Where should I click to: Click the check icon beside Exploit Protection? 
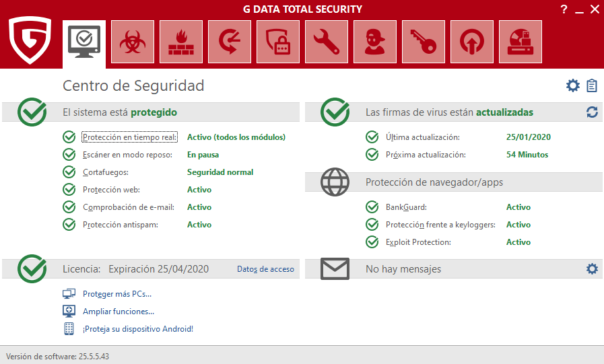click(372, 242)
